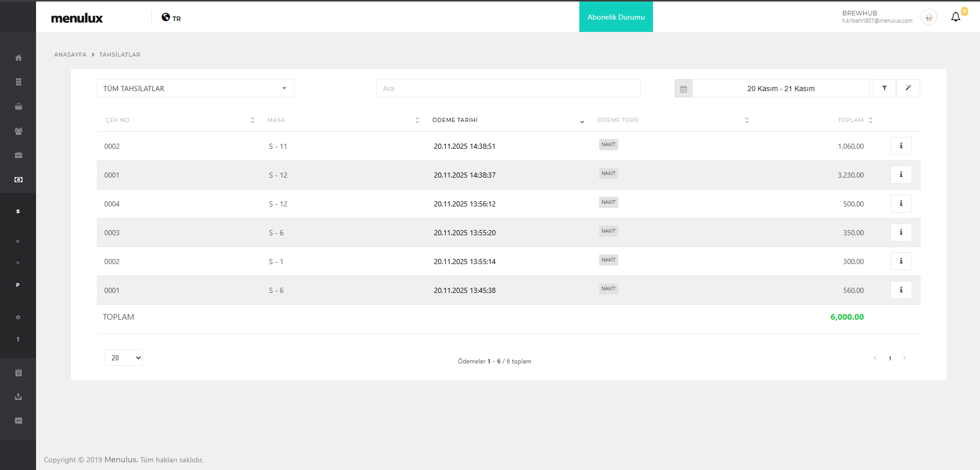Open the rows-per-page dropdown showing 20
The image size is (980, 470).
tap(124, 358)
